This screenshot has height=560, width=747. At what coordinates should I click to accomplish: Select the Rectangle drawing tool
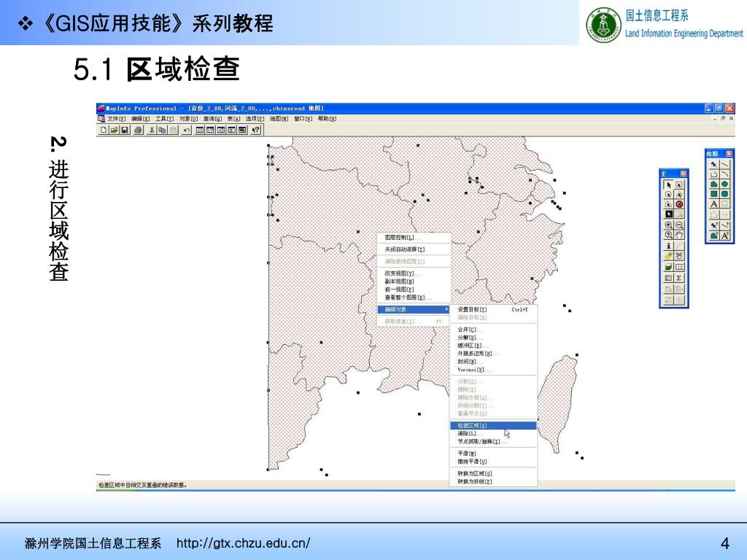click(x=713, y=194)
